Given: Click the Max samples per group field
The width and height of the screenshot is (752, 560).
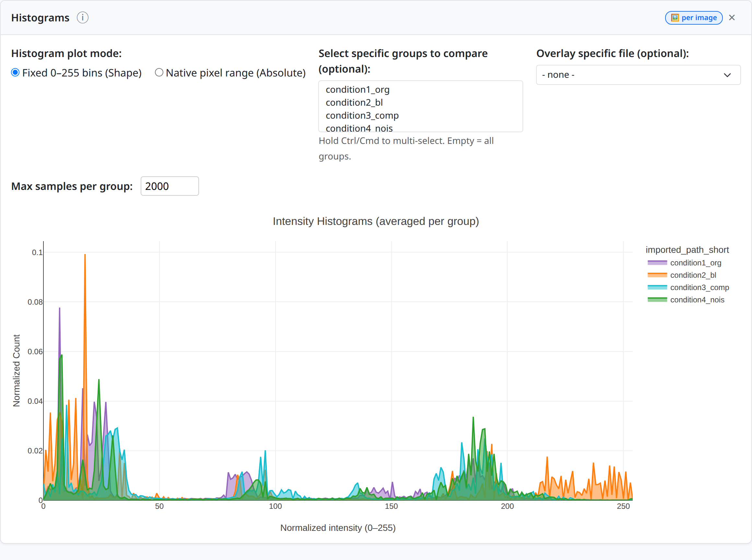Looking at the screenshot, I should [x=170, y=186].
